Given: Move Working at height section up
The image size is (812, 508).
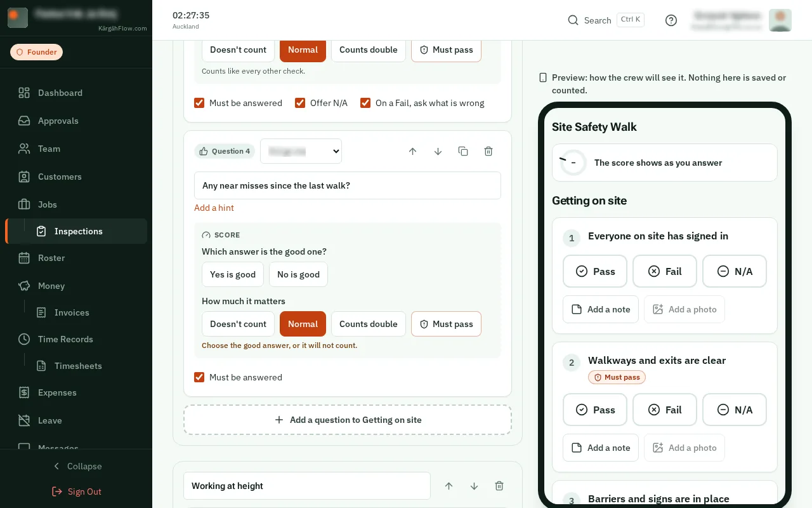Looking at the screenshot, I should pos(449,486).
